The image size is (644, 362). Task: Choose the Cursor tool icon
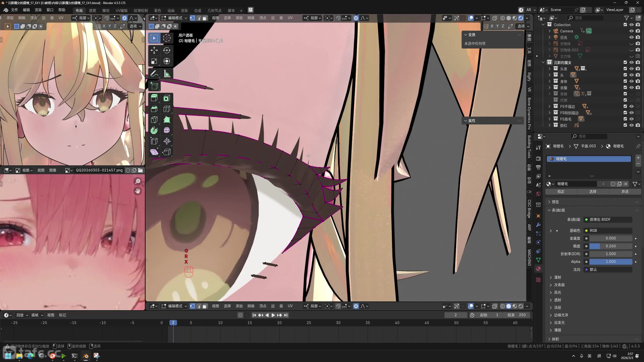click(x=167, y=38)
